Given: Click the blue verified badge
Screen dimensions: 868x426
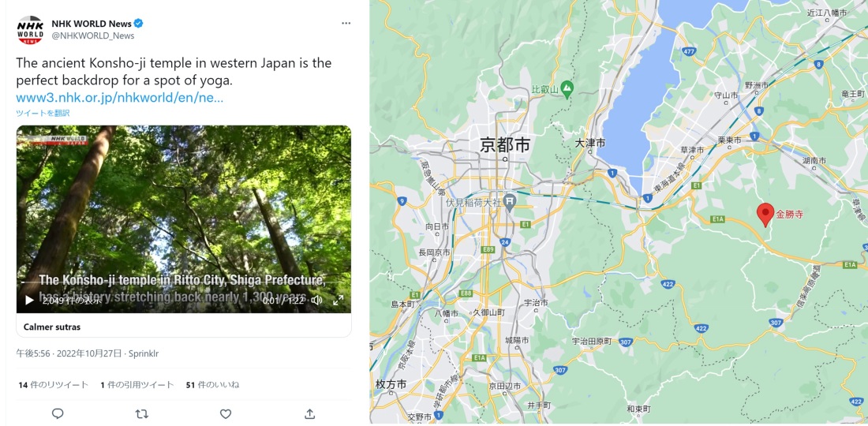Looking at the screenshot, I should [x=139, y=23].
